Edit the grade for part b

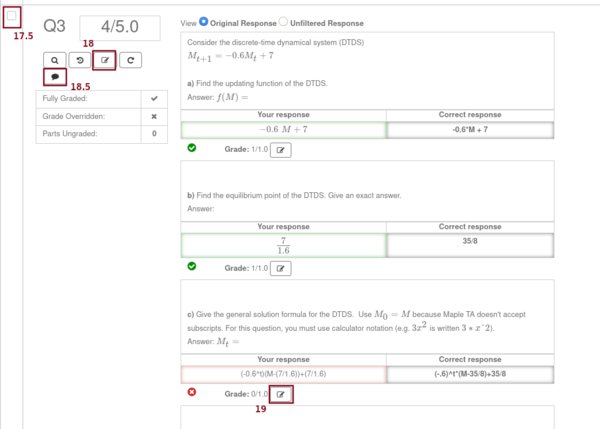coord(281,268)
